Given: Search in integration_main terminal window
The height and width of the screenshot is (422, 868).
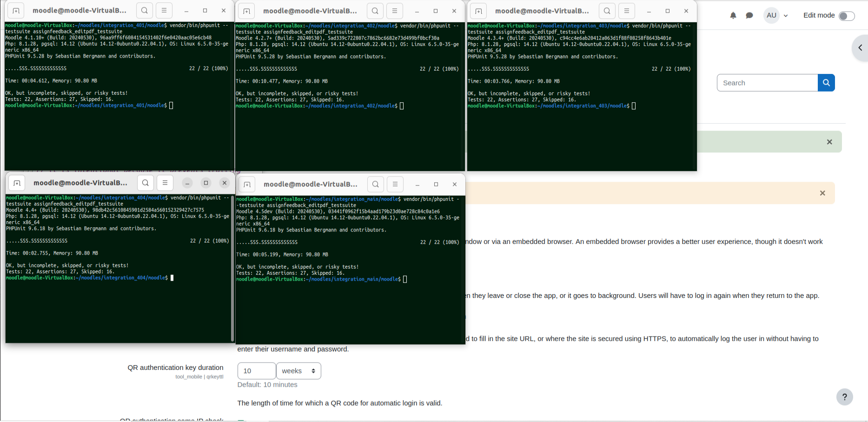Looking at the screenshot, I should click(376, 184).
